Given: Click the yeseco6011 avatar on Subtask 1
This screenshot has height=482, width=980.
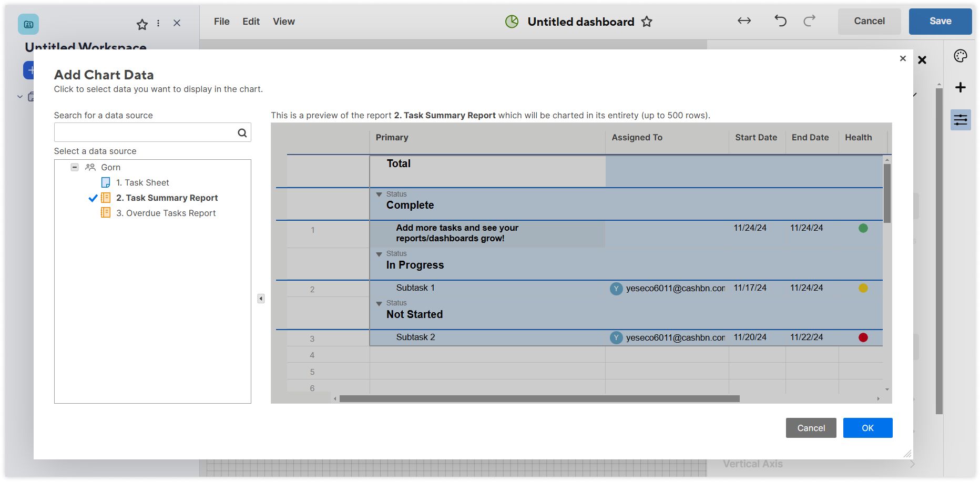Looking at the screenshot, I should tap(616, 289).
